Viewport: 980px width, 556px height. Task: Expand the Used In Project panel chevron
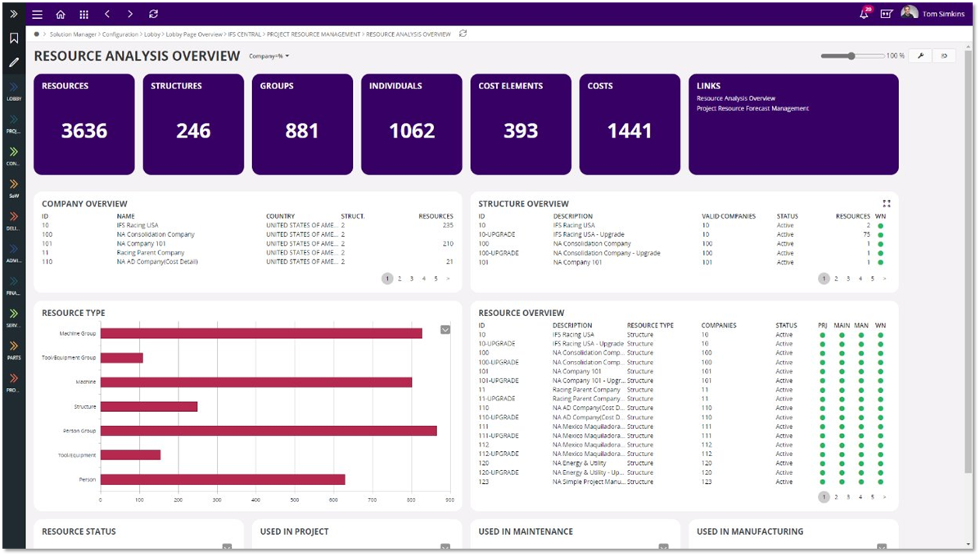[444, 546]
